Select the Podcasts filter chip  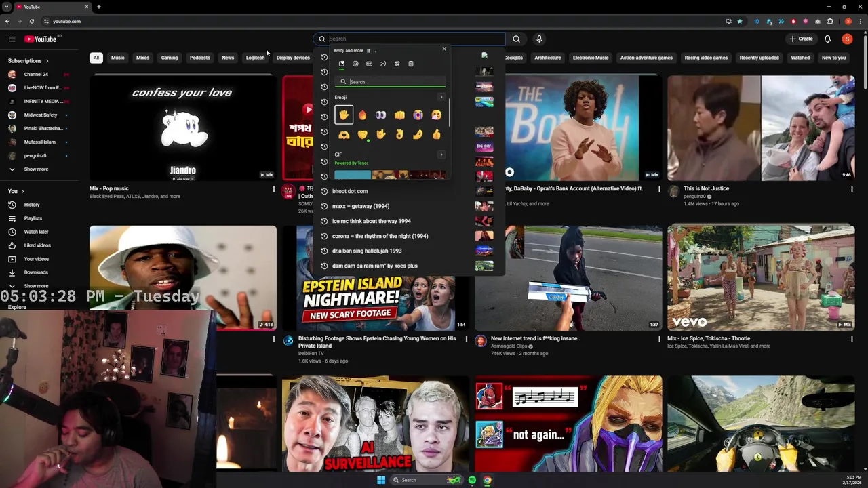(x=199, y=58)
